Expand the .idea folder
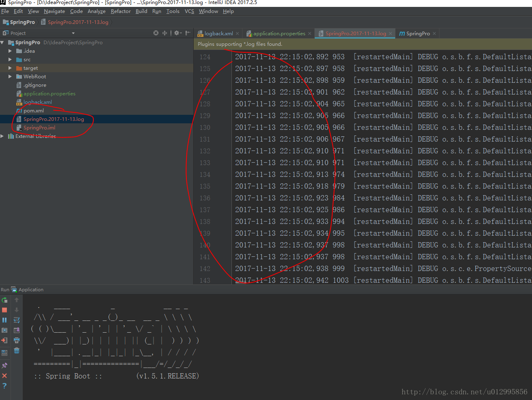 point(10,51)
